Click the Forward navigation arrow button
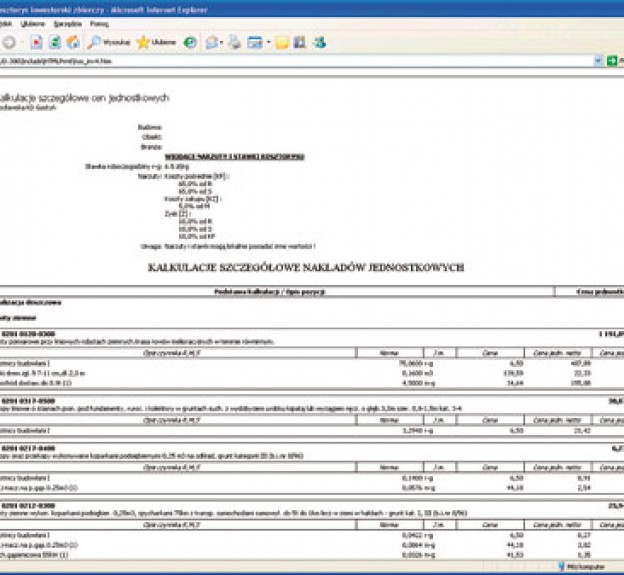The height and width of the screenshot is (575, 624). pyautogui.click(x=9, y=42)
